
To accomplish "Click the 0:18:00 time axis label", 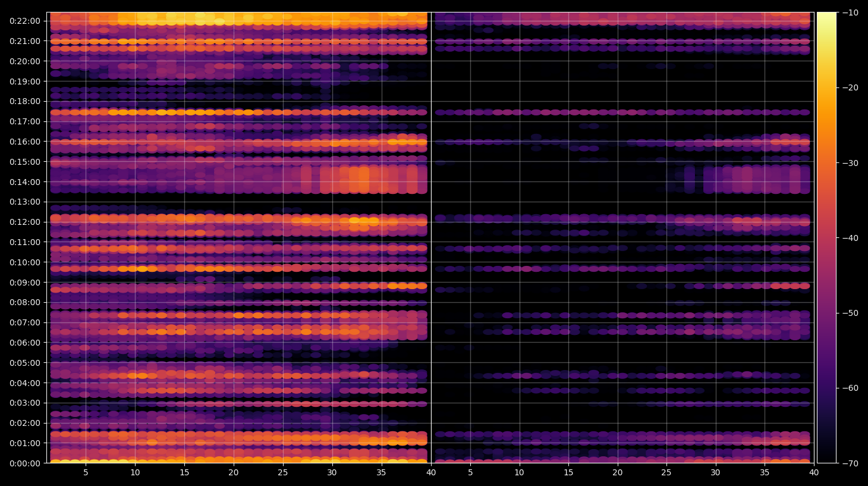I will 25,101.
